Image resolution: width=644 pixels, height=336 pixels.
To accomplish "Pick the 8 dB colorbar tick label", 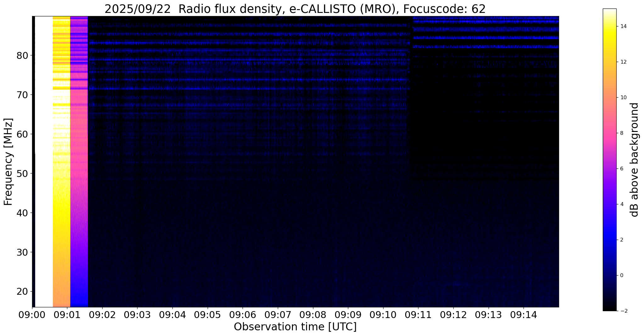I will (x=621, y=133).
